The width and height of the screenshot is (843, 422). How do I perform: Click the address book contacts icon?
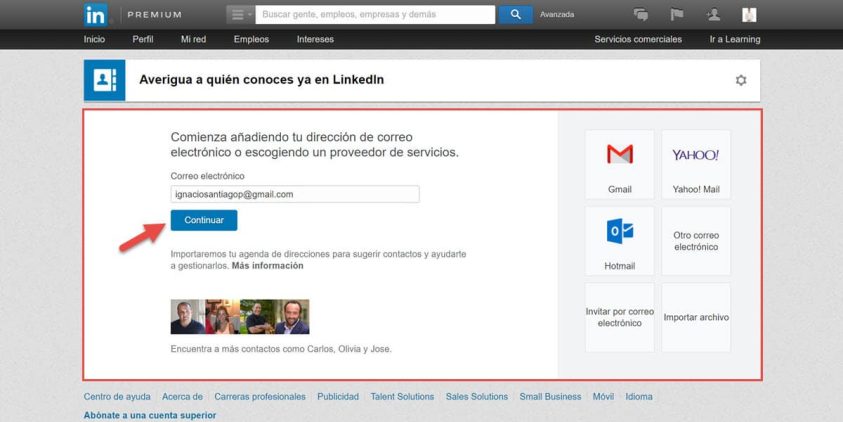point(104,80)
